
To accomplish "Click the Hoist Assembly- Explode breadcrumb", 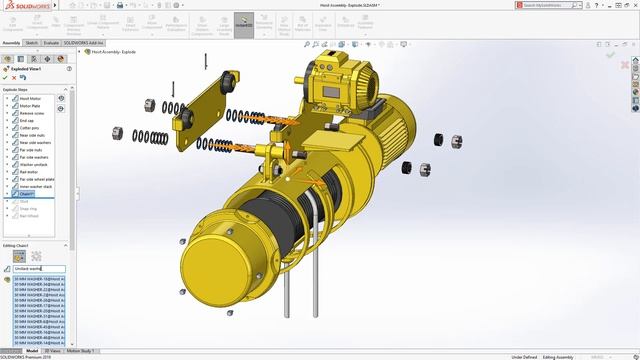I will [x=113, y=52].
